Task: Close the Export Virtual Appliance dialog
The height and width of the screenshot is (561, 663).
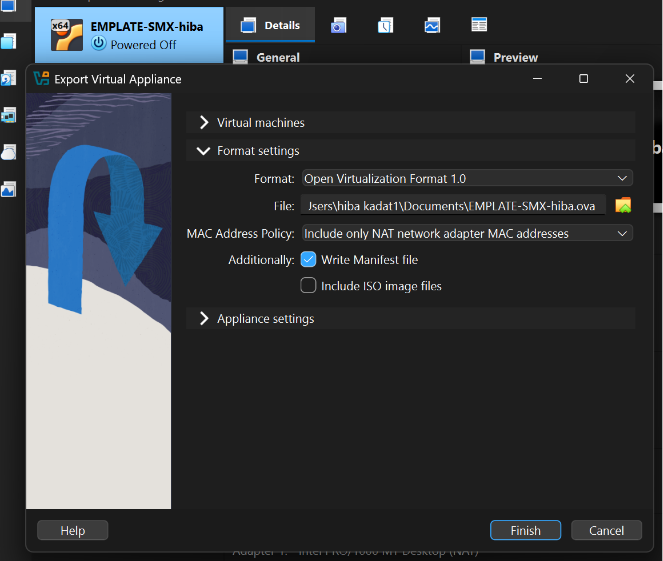Action: (630, 79)
